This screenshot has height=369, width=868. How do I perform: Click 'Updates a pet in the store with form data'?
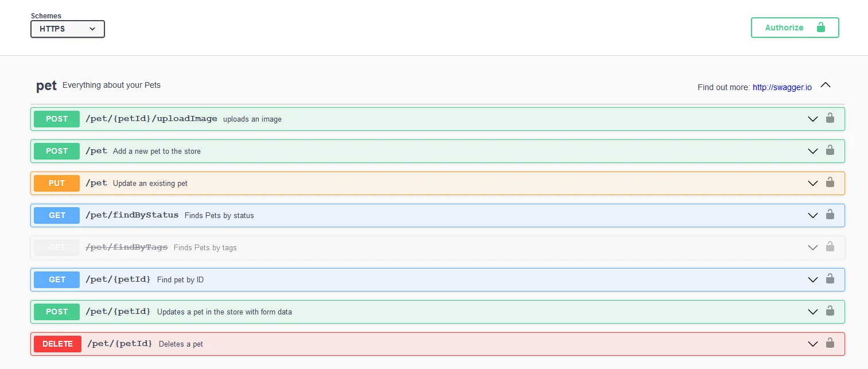[x=224, y=312]
